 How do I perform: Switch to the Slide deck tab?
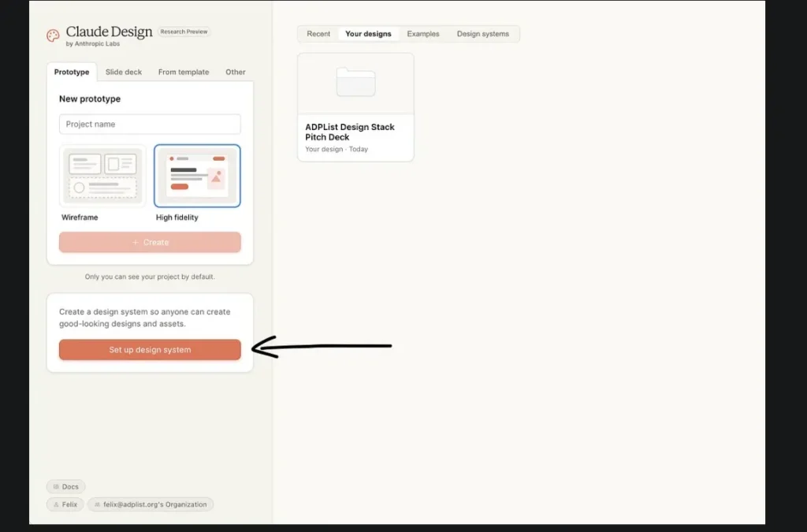[x=124, y=72]
